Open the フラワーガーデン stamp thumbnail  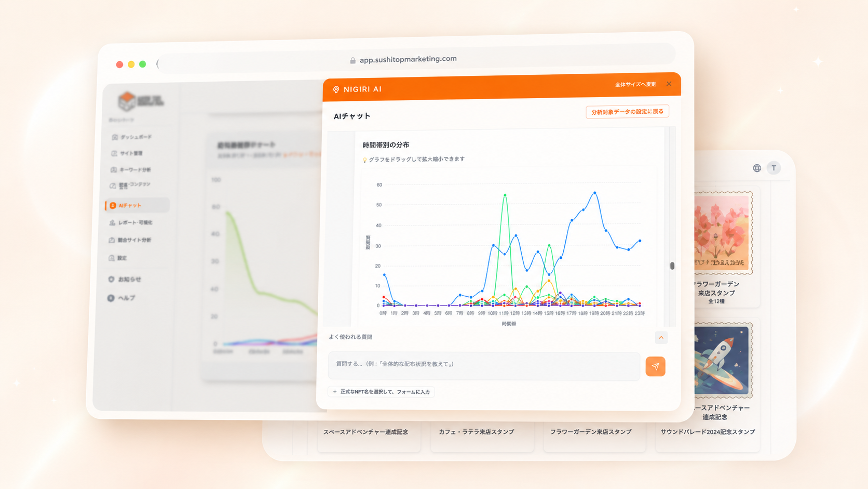pyautogui.click(x=723, y=232)
